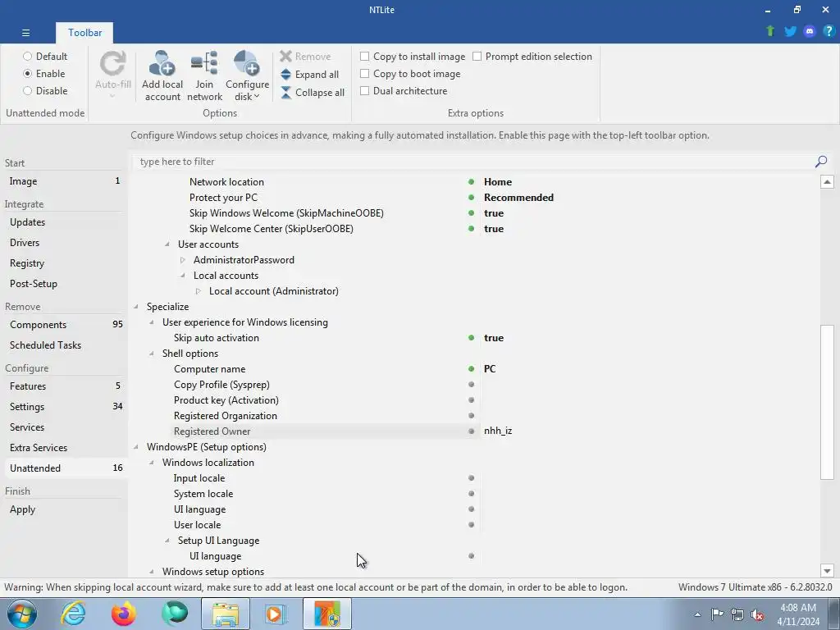The height and width of the screenshot is (630, 840).
Task: Click the Collapse all icon
Action: [x=286, y=93]
